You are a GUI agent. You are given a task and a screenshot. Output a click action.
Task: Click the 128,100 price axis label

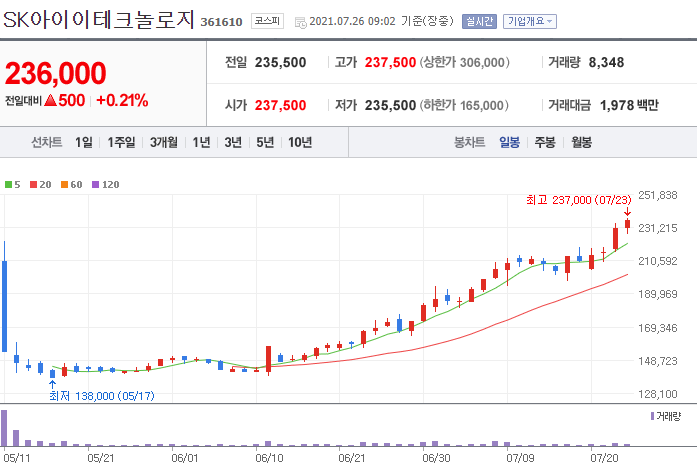click(x=658, y=394)
